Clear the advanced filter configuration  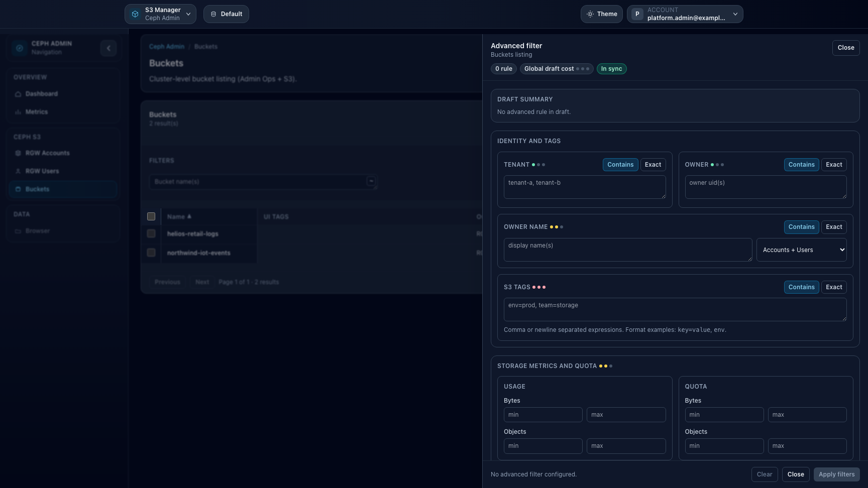pos(764,474)
